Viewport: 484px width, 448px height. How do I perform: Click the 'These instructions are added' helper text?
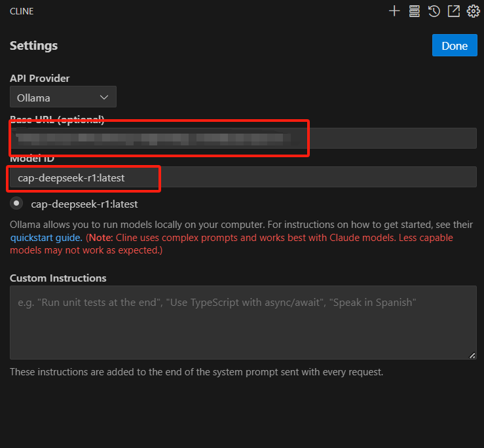coord(196,372)
